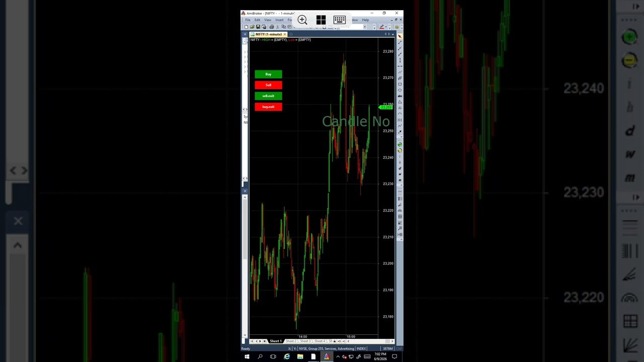Select the d daily interval icon
644x362 pixels.
coord(400,168)
